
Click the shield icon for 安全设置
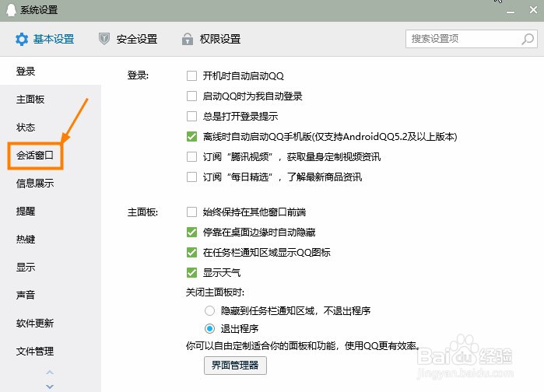[104, 39]
